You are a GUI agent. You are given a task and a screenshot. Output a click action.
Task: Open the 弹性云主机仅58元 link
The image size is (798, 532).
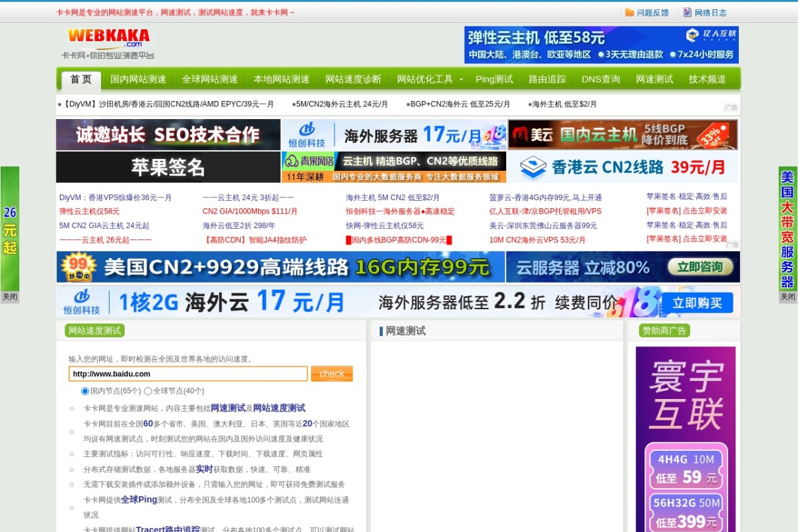[x=89, y=211]
